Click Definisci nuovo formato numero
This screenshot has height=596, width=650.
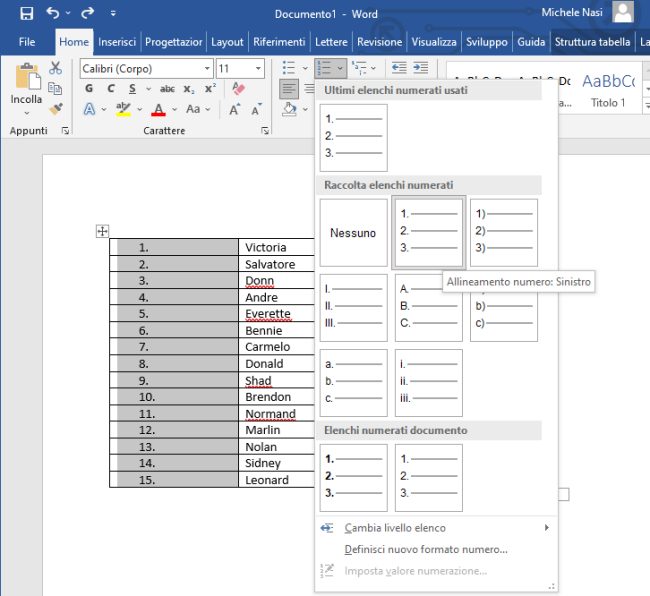point(435,550)
